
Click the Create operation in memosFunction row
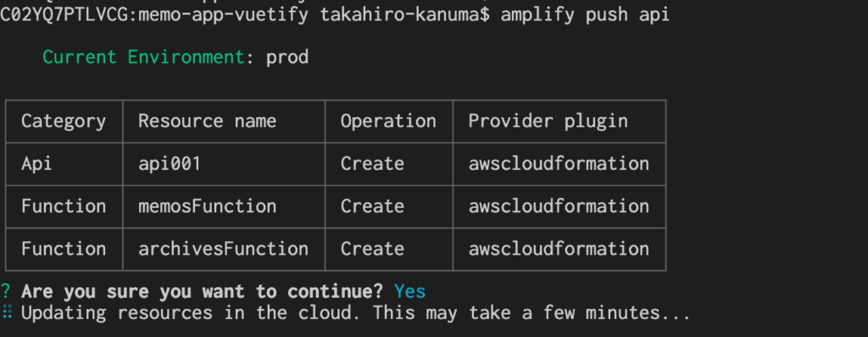pyautogui.click(x=372, y=206)
